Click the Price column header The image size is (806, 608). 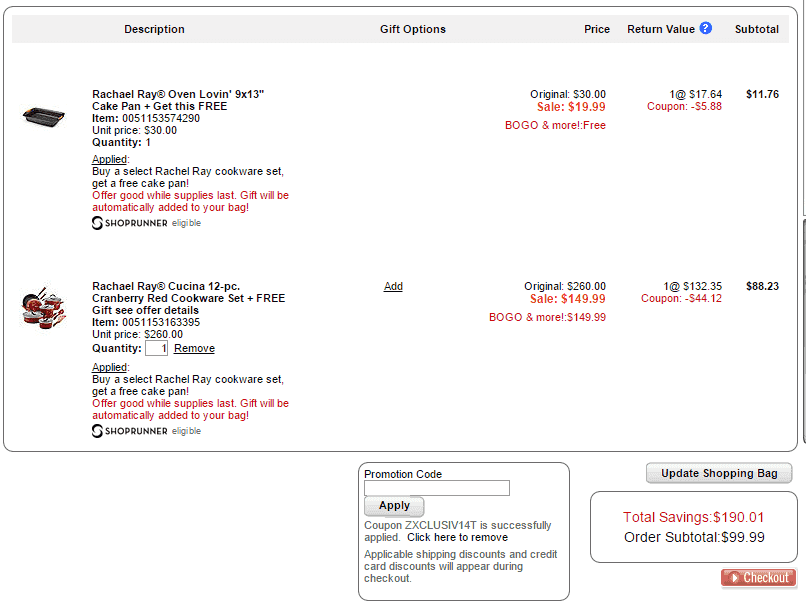pyautogui.click(x=597, y=29)
